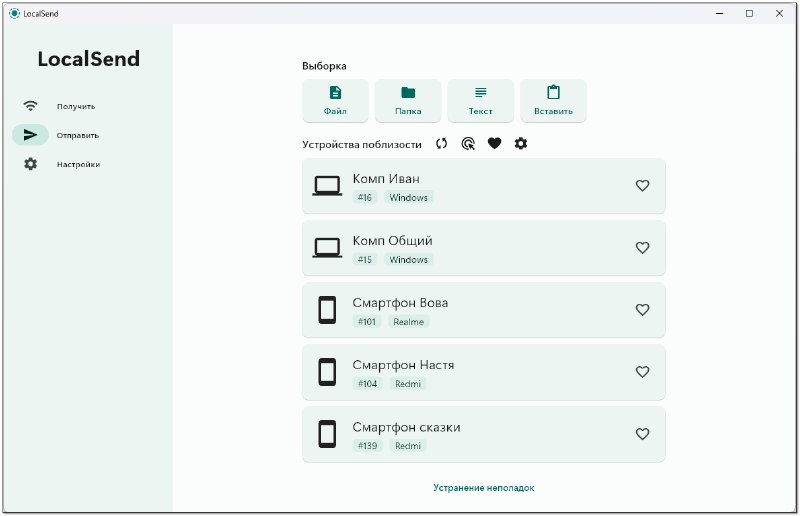Click the Wi-Fi receive icon in sidebar

tap(31, 106)
